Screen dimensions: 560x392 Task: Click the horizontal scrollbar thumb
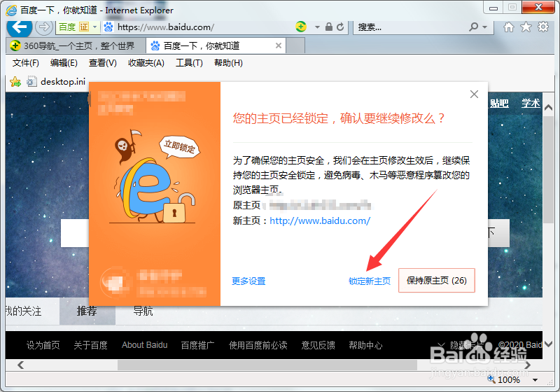[x=267, y=365]
